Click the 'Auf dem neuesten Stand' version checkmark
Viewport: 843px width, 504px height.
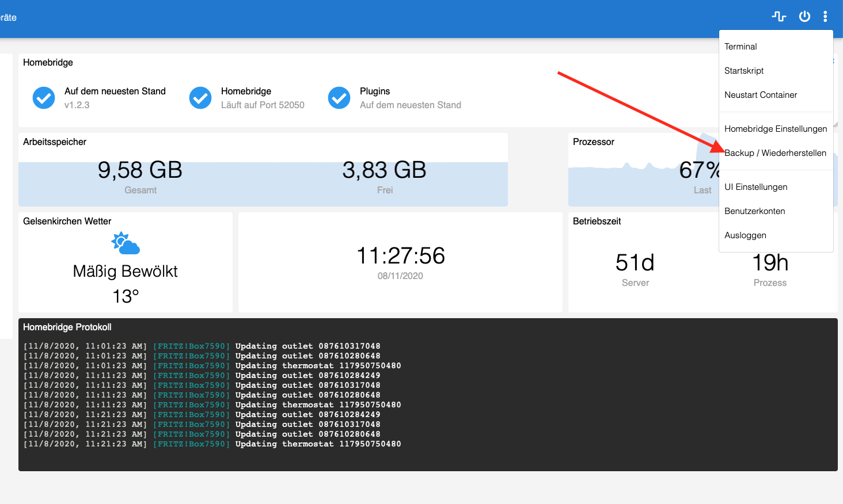pyautogui.click(x=44, y=98)
